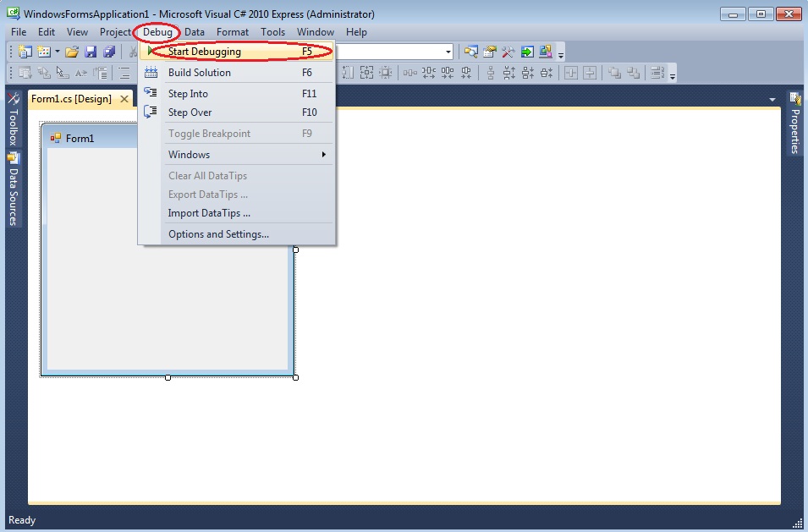
Task: Click the Make Same Size layout icon
Action: point(366,73)
